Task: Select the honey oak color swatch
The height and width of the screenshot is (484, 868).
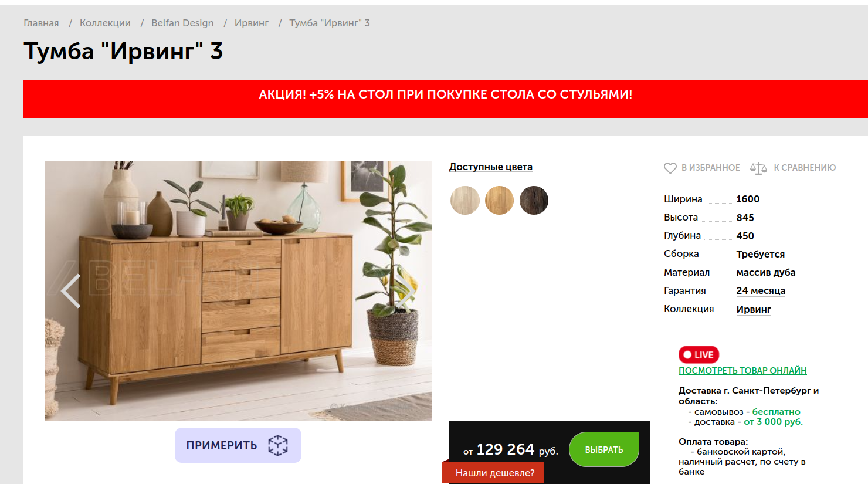Action: (x=499, y=200)
